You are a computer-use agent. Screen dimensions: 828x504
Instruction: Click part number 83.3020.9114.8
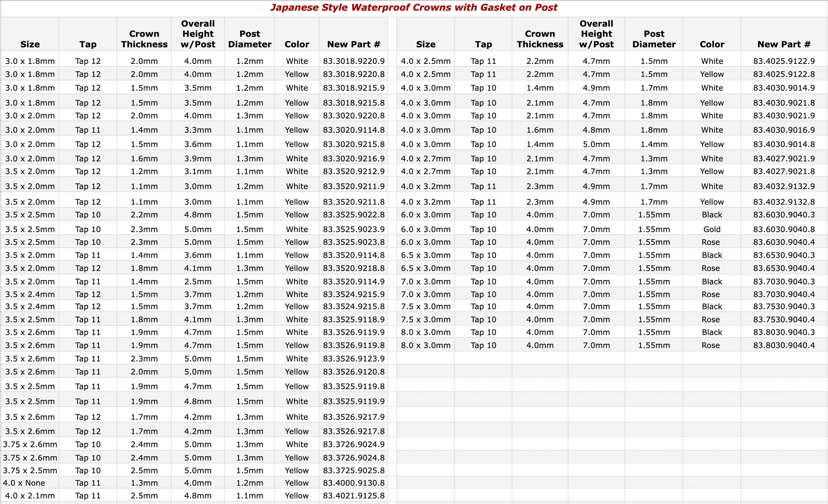(354, 130)
